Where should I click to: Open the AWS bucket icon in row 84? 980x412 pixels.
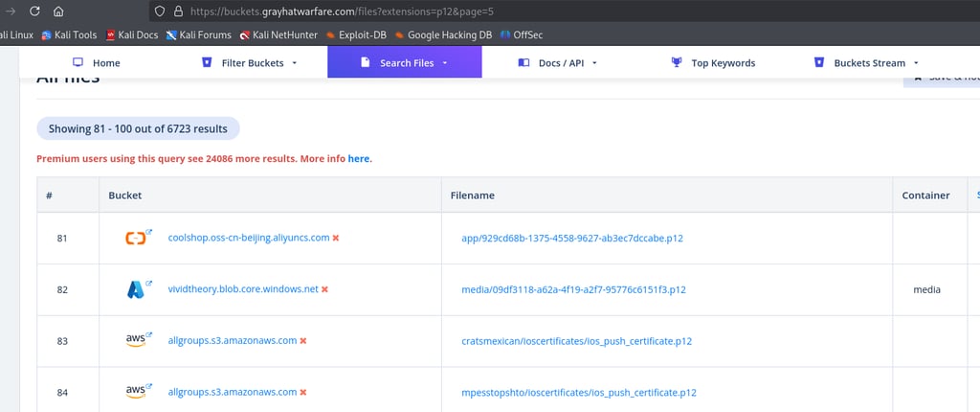136,392
